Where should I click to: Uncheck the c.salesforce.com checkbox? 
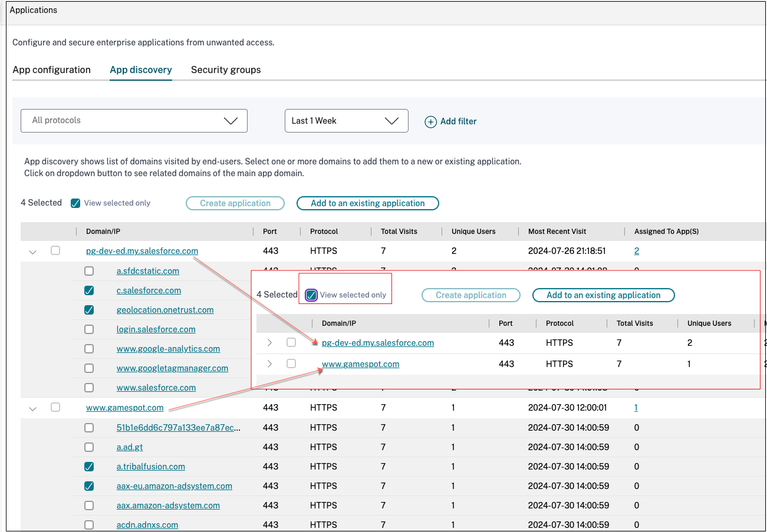89,290
